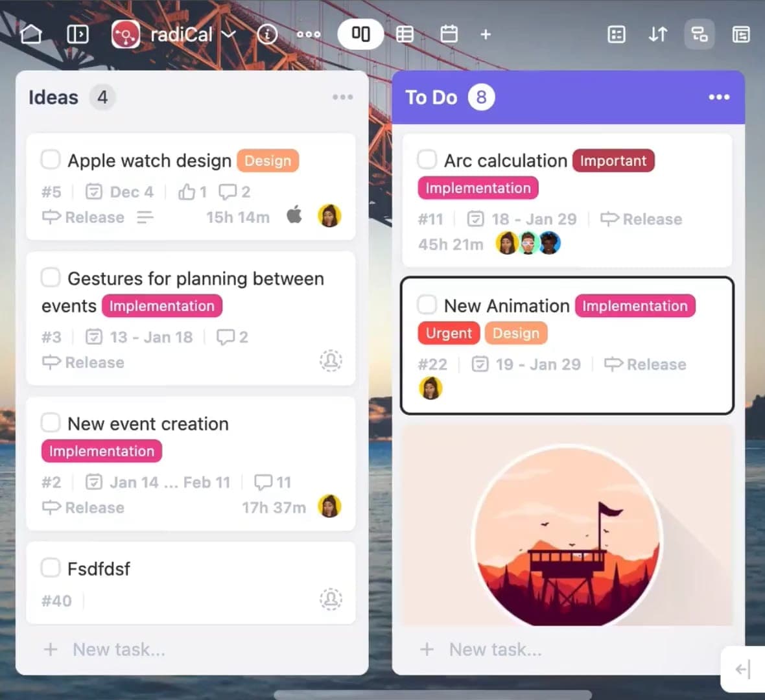Mark Arc calculation task as complete
The image size is (765, 700).
pyautogui.click(x=427, y=159)
